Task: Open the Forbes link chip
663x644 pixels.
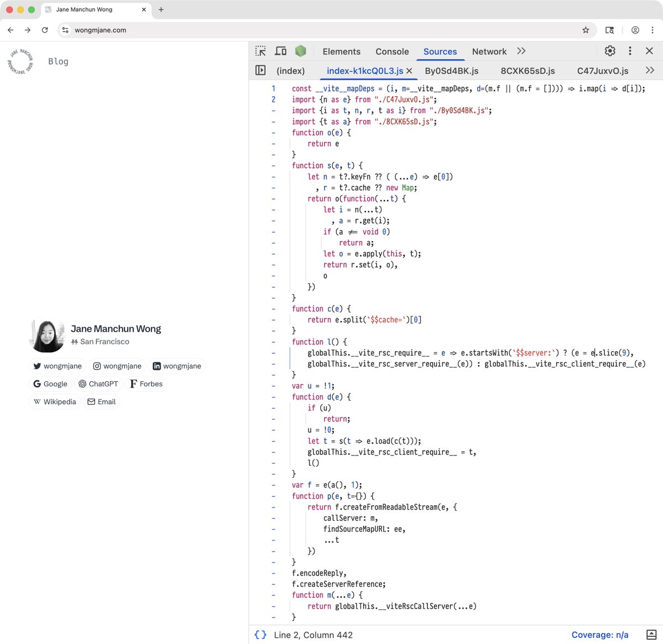Action: (146, 384)
